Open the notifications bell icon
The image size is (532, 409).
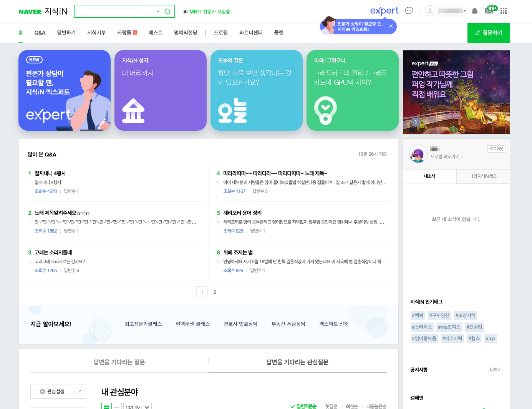click(474, 11)
